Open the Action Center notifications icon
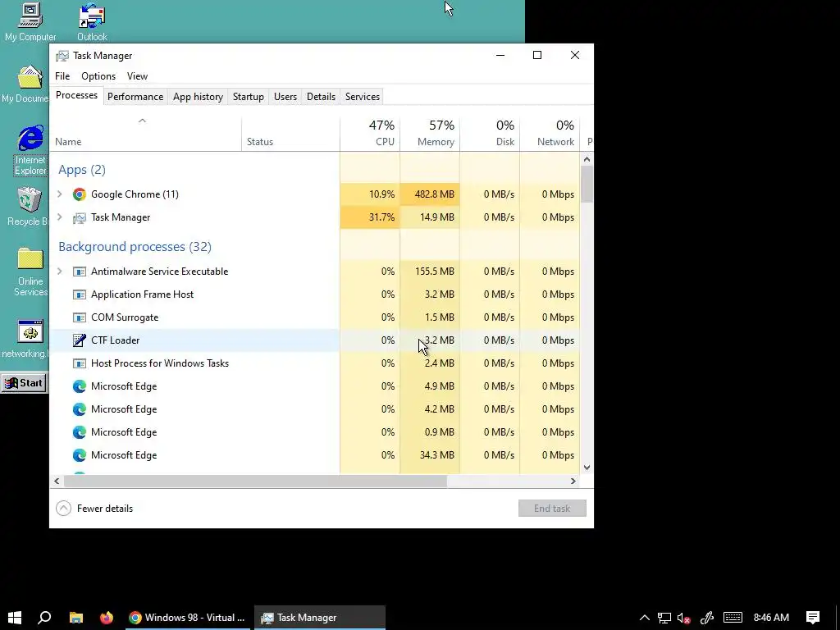This screenshot has height=630, width=840. [x=813, y=618]
